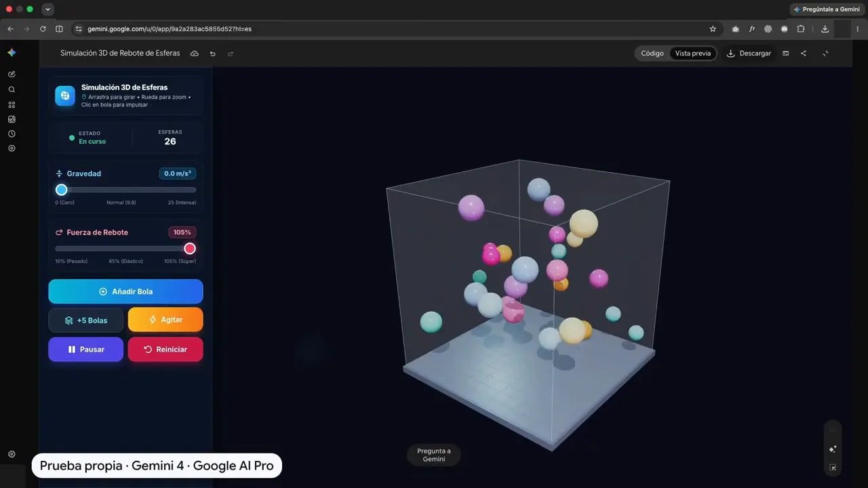
Task: Click the browser address bar URL
Action: click(170, 29)
